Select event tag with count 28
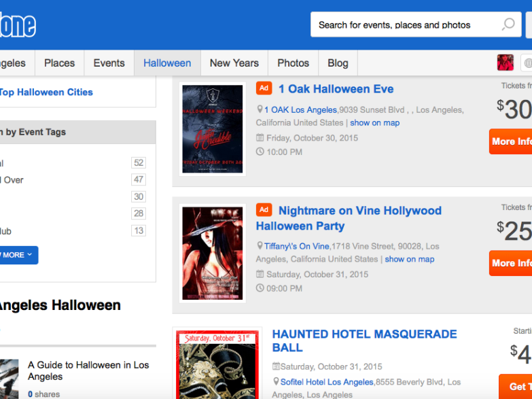This screenshot has width=532, height=399. click(139, 213)
